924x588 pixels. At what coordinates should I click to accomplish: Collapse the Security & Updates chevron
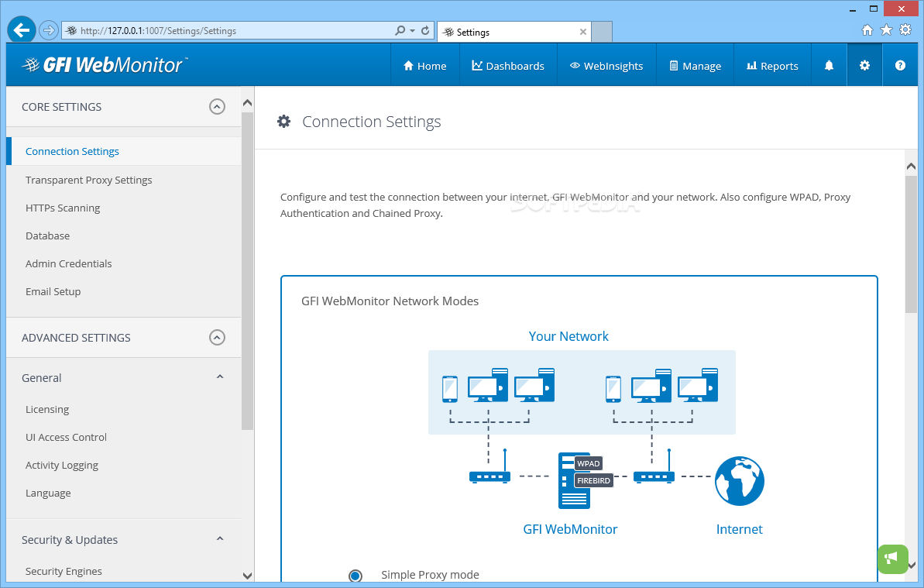pos(220,539)
